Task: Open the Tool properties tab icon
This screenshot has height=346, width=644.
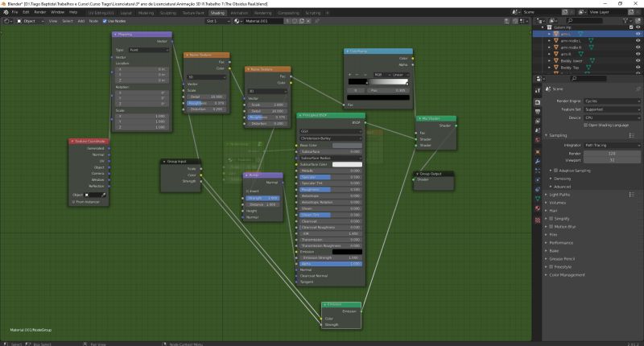Action: (x=538, y=90)
